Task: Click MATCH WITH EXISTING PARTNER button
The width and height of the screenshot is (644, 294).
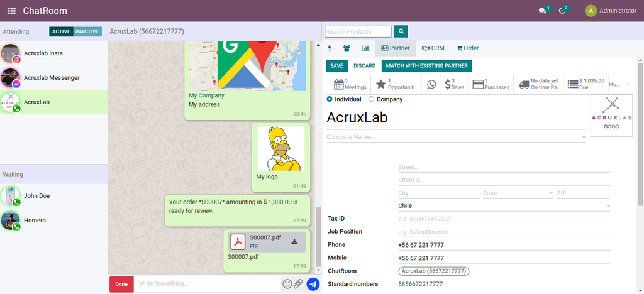Action: pyautogui.click(x=427, y=65)
